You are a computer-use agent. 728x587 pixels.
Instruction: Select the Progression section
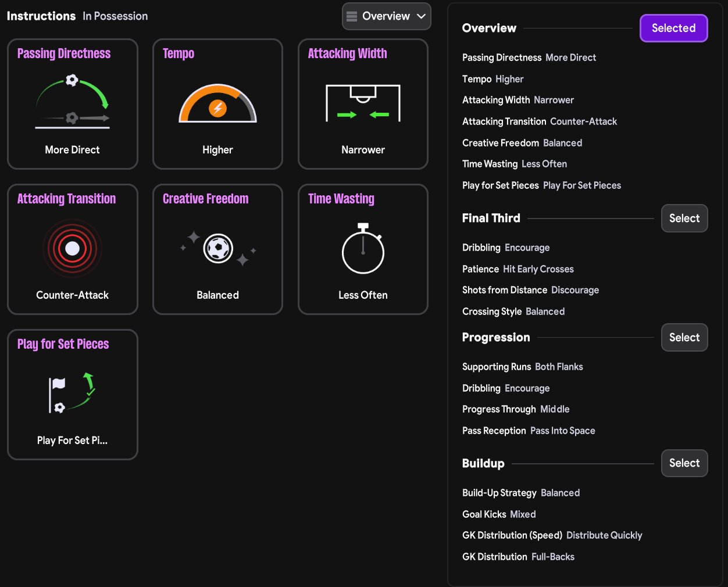coord(684,338)
